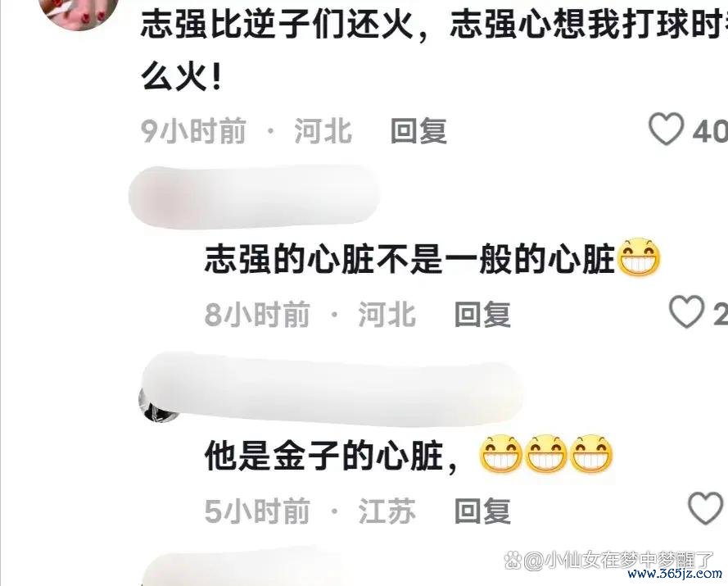728x586 pixels.
Task: Tap heart on 志强的心脏不是一般的心脏 comment
Action: click(687, 311)
